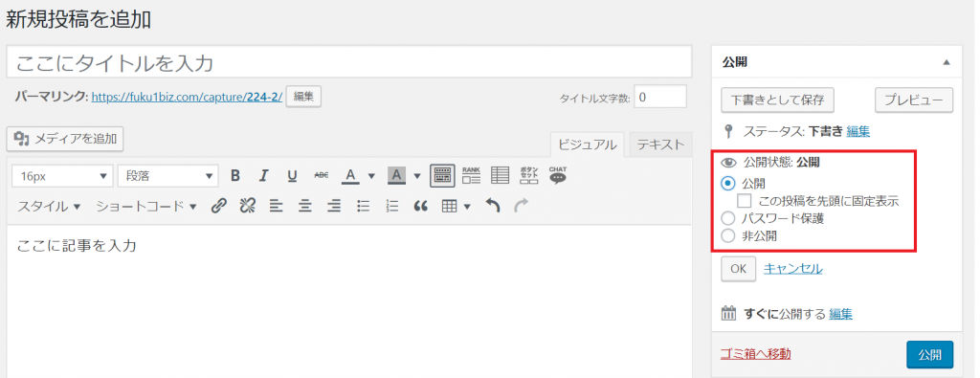Expand the スタイル dropdown
The width and height of the screenshot is (980, 378).
pyautogui.click(x=49, y=206)
